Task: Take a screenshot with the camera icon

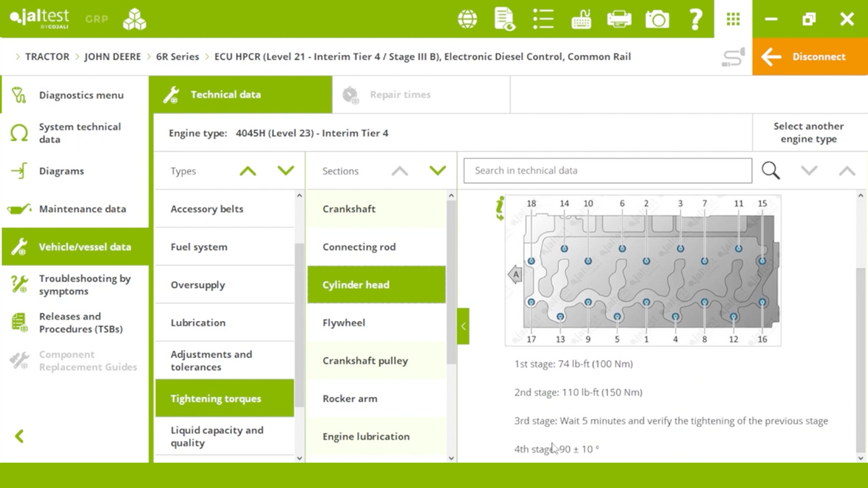Action: click(657, 20)
